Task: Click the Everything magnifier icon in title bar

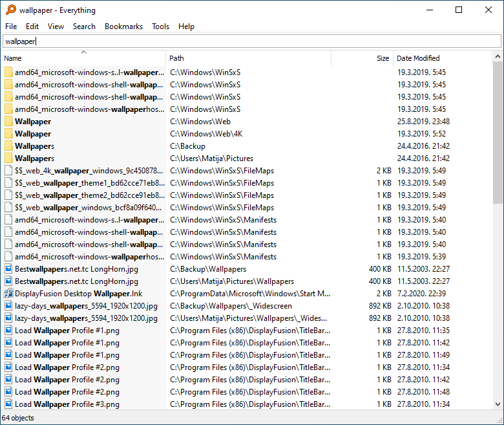Action: pyautogui.click(x=10, y=10)
